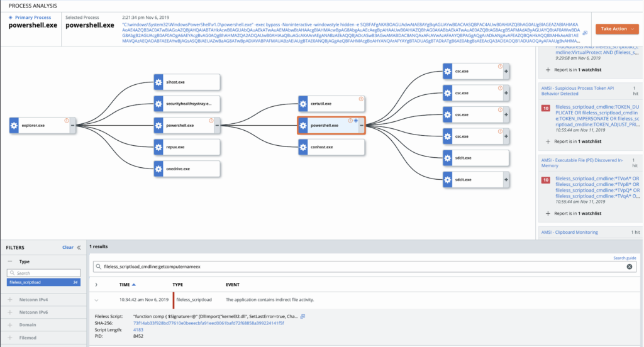644x347 pixels.
Task: Click the powershell command line text link
Action: (x=351, y=33)
